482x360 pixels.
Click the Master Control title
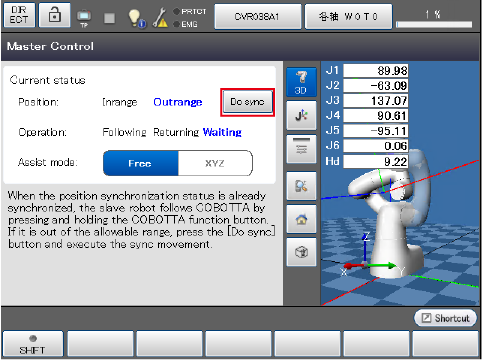[50, 46]
